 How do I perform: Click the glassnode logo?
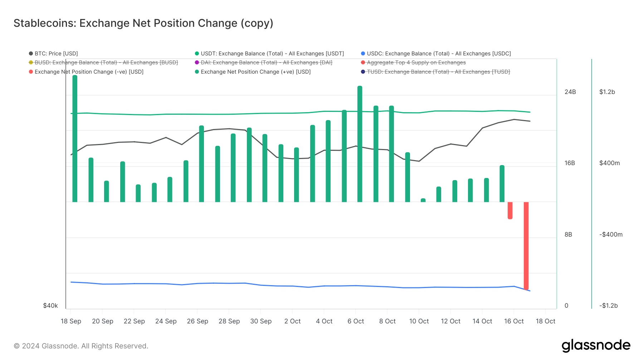(596, 346)
